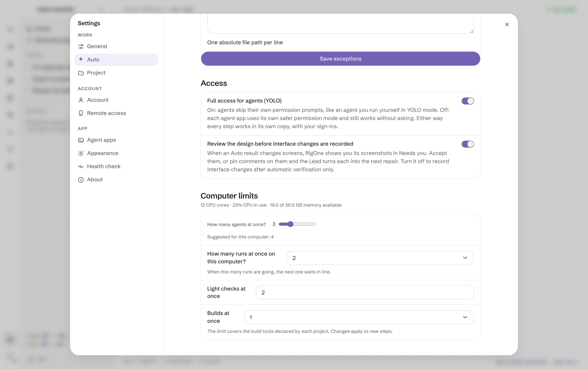The image size is (588, 369).
Task: Open the About page
Action: point(116,179)
